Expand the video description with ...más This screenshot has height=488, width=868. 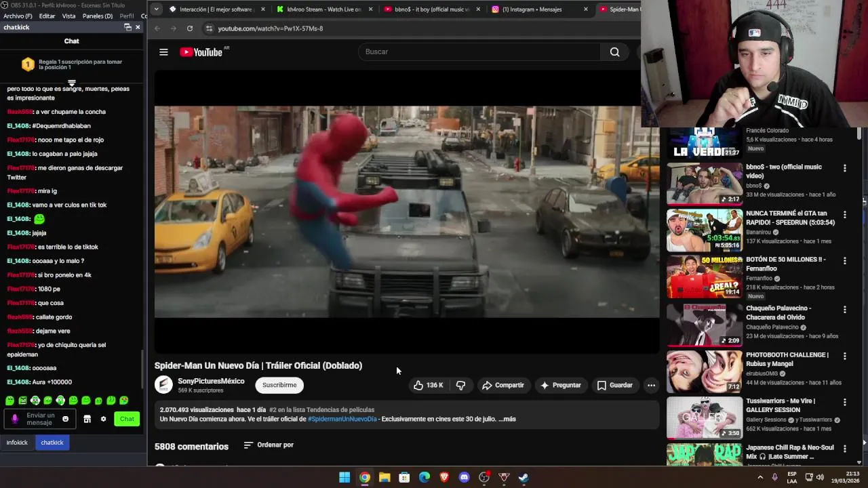coord(507,419)
